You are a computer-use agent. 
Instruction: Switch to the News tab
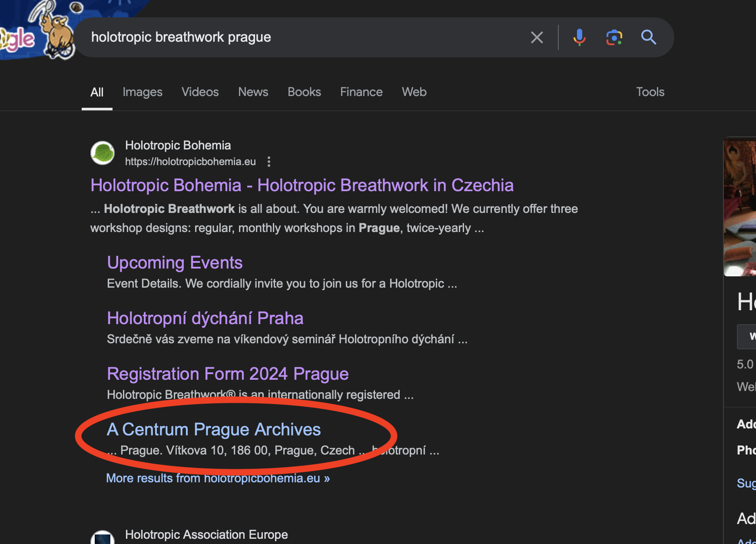click(x=253, y=92)
